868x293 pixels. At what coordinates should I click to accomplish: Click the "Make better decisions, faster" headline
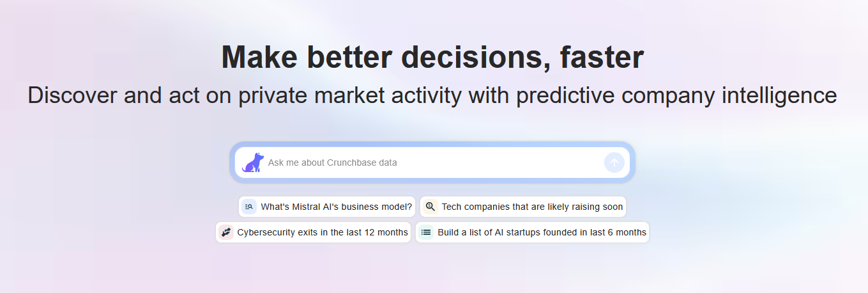[x=432, y=58]
